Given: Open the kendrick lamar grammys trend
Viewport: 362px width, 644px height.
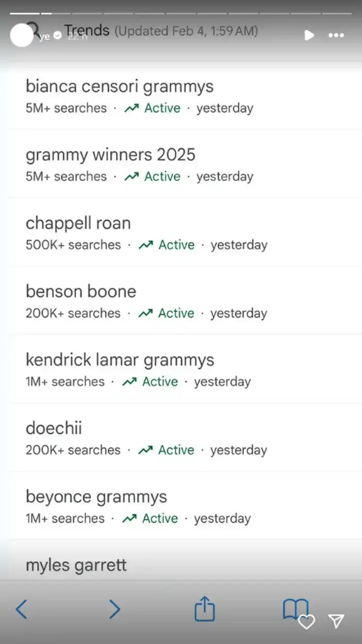Looking at the screenshot, I should coord(185,369).
